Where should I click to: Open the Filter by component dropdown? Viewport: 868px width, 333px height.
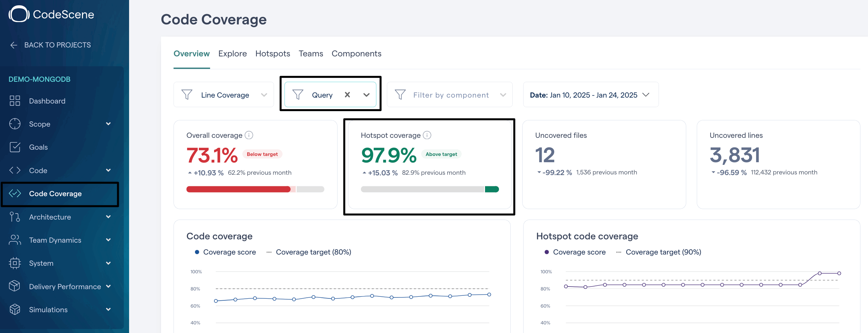point(450,95)
